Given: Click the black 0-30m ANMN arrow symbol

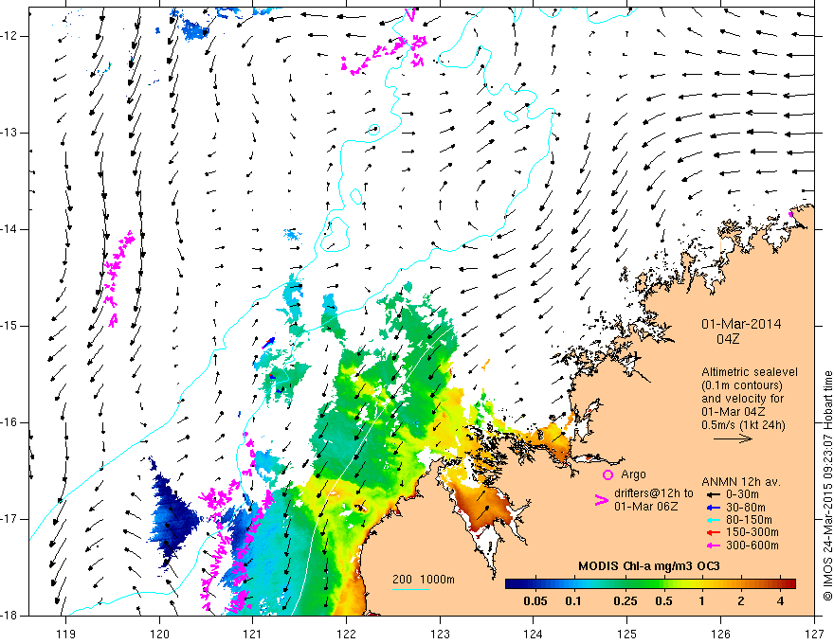Looking at the screenshot, I should [x=714, y=494].
